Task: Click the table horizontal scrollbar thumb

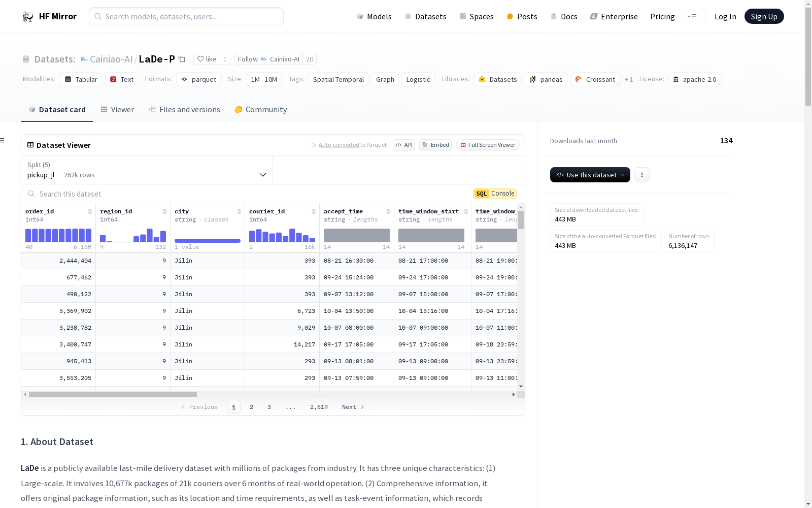Action: coord(113,394)
